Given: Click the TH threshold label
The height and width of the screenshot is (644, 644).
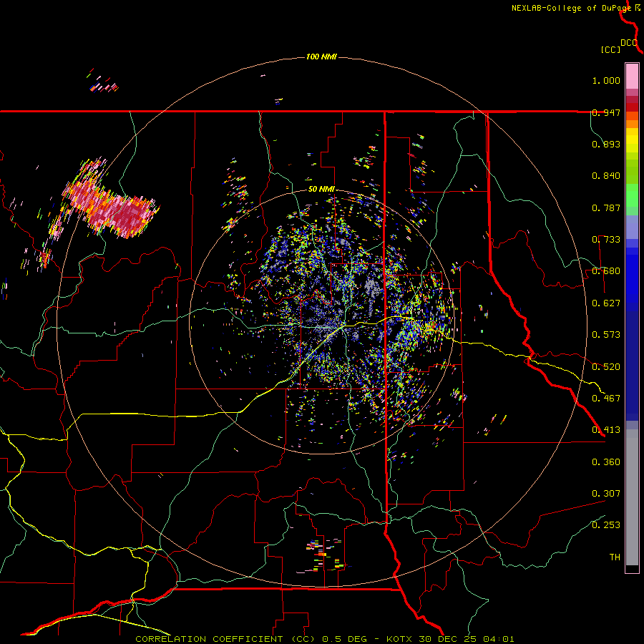Looking at the screenshot, I should point(615,557).
